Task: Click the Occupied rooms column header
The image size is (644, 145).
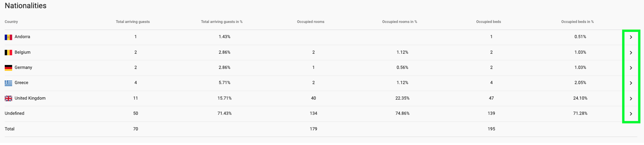Action: pyautogui.click(x=310, y=22)
